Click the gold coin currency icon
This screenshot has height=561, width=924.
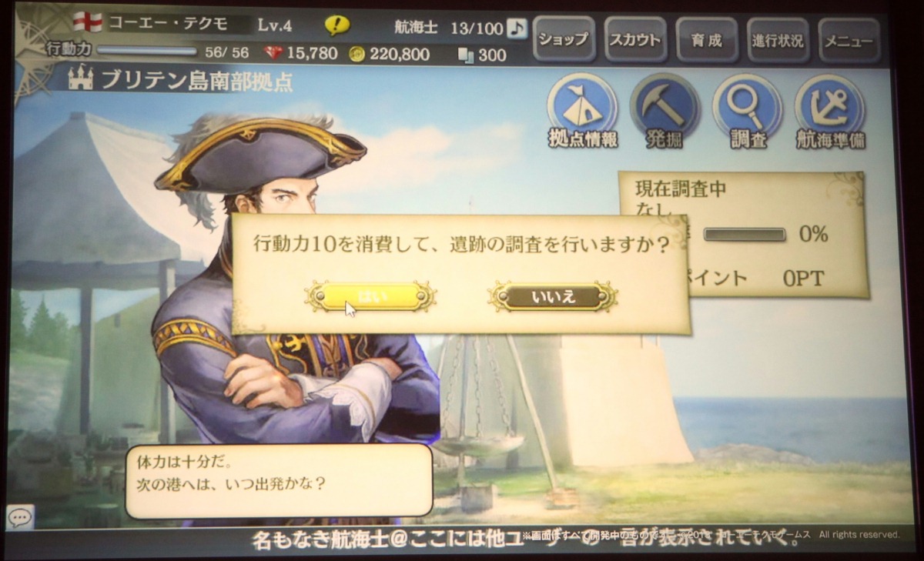(x=357, y=54)
